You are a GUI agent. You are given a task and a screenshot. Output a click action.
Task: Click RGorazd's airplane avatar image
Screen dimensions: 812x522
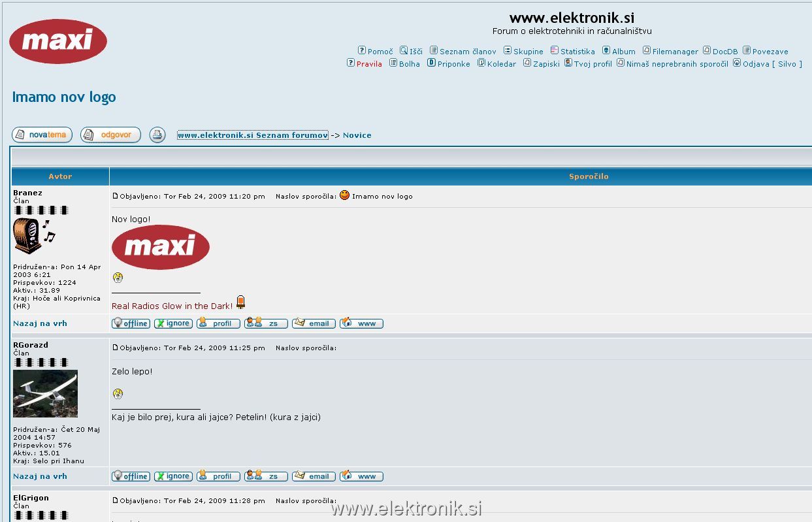(45, 394)
